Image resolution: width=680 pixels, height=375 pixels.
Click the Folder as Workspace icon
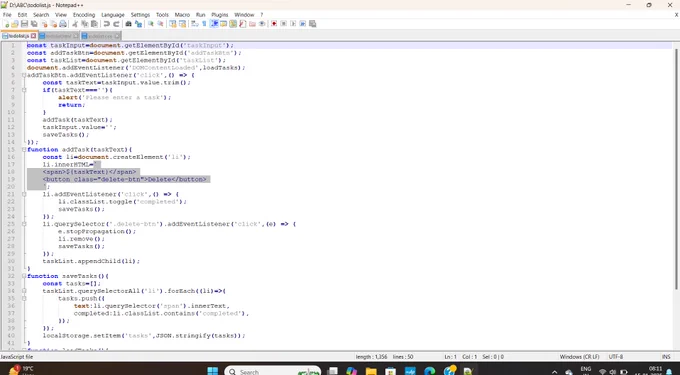[x=252, y=23]
